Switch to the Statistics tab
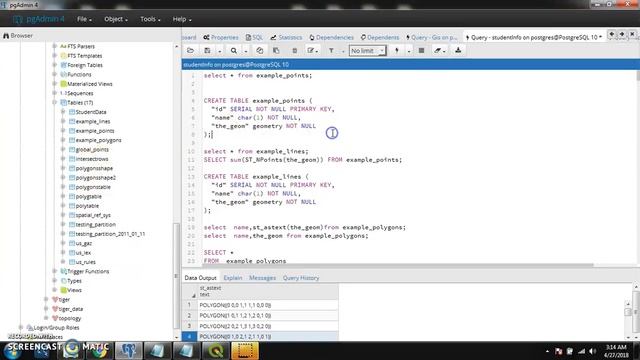The height and width of the screenshot is (360, 640). tap(286, 38)
